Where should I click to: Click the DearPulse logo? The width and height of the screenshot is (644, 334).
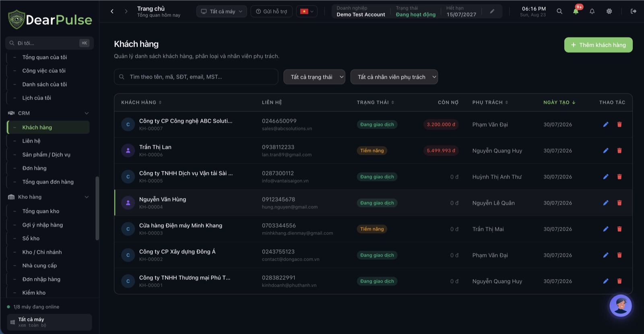(50, 19)
